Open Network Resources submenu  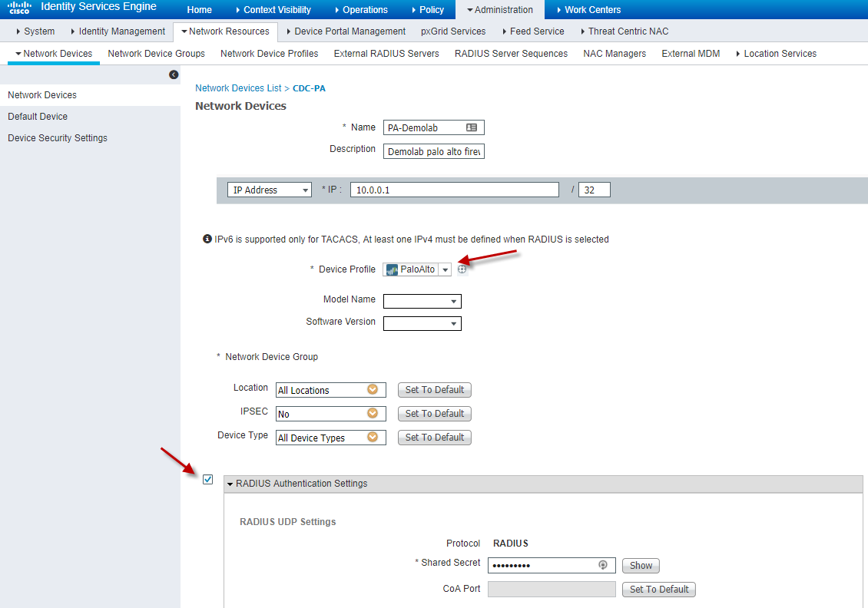225,31
